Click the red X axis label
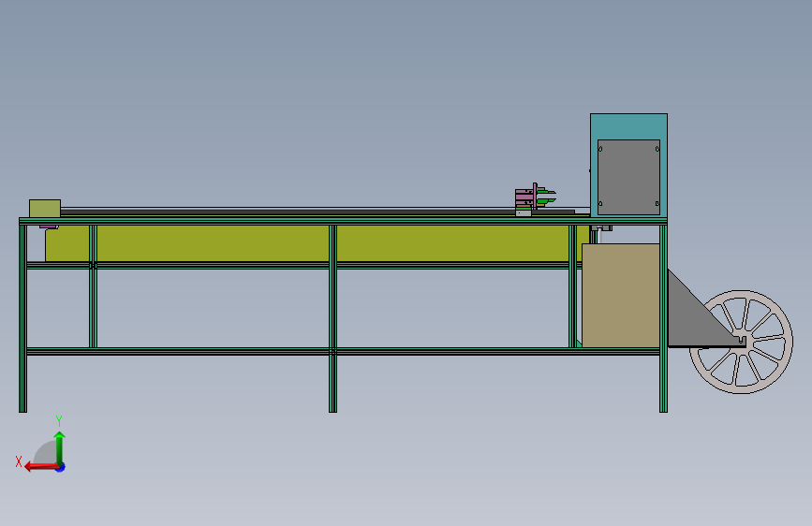 (19, 461)
